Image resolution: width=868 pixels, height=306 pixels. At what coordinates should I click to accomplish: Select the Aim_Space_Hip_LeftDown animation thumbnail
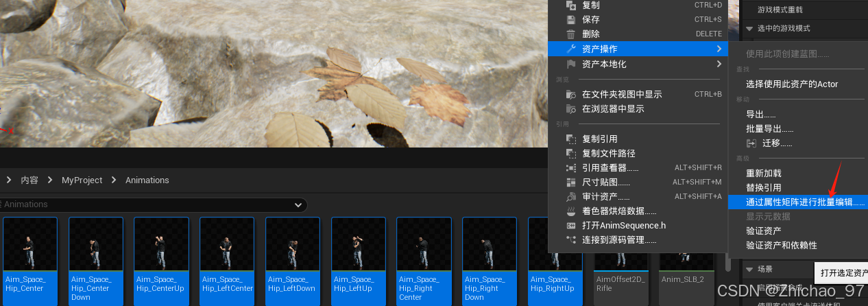(293, 244)
